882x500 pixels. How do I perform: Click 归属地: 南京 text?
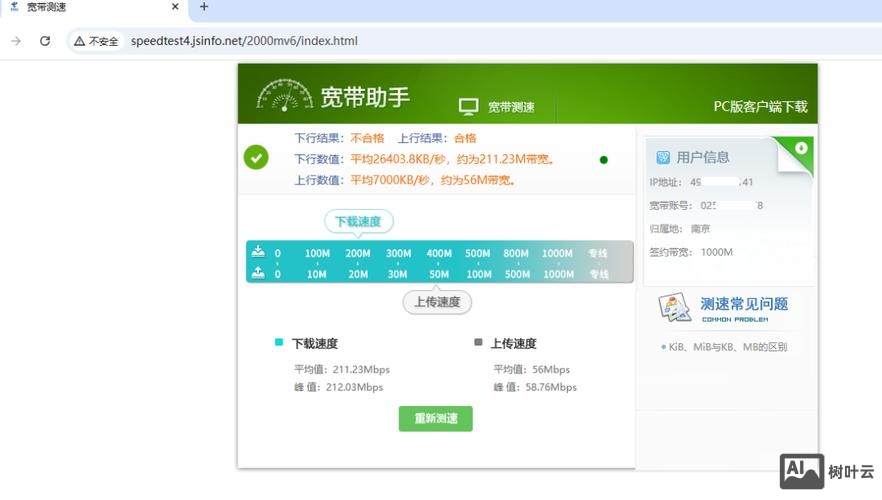click(680, 229)
